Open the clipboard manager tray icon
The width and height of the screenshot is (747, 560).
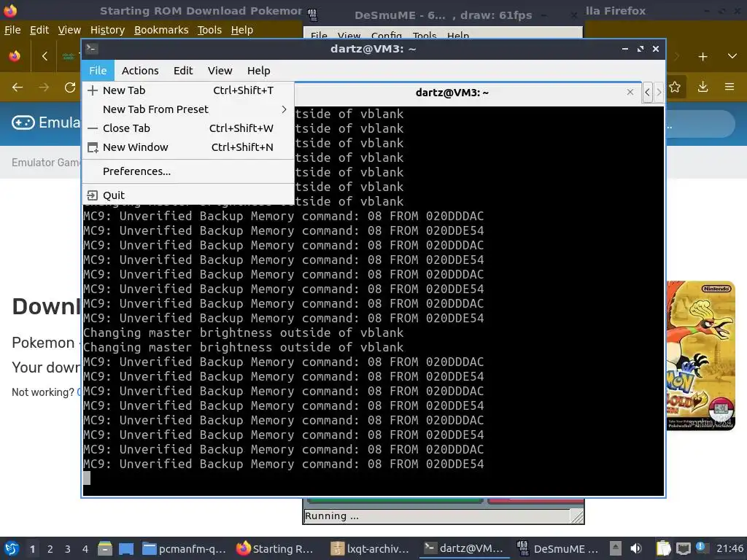click(x=663, y=548)
